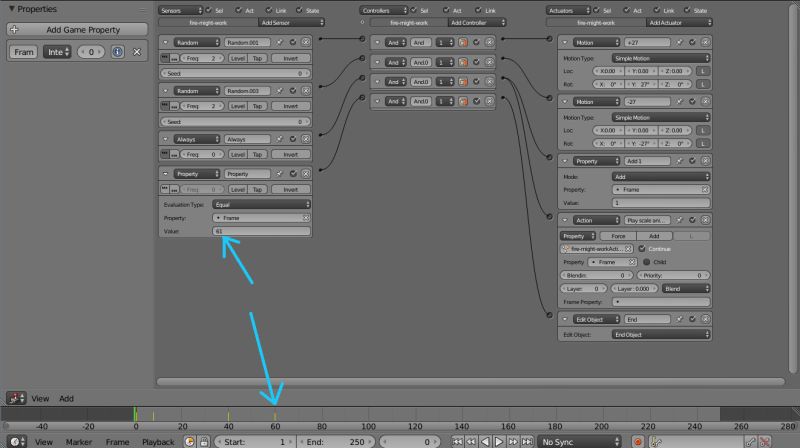Viewport: 800px width, 448px height.
Task: Enable negative pulse mode on Always sensor
Action: pos(174,154)
